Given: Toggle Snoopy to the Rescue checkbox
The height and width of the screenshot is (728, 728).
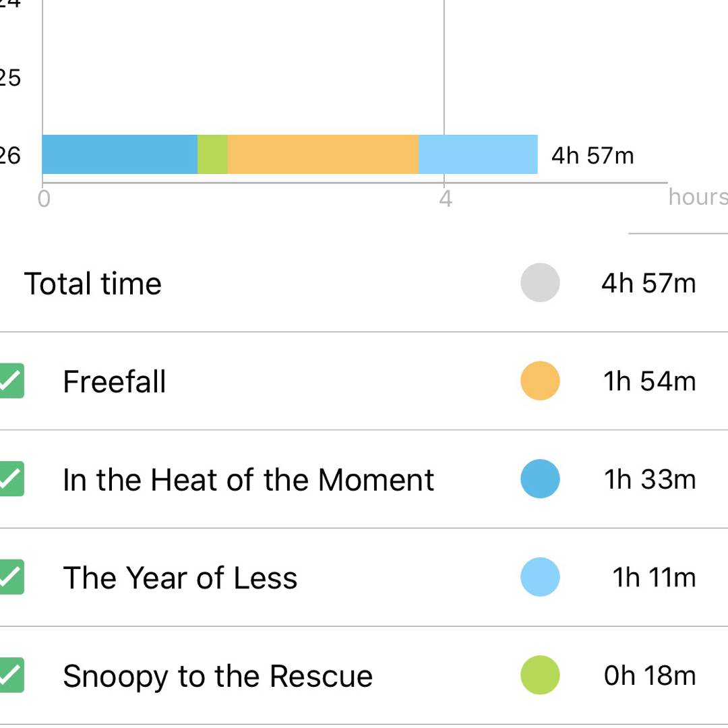Looking at the screenshot, I should tap(10, 675).
